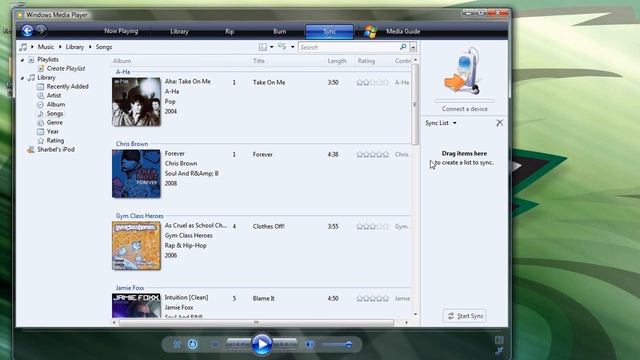The width and height of the screenshot is (640, 360).
Task: Click the Stop playback button
Action: (215, 344)
